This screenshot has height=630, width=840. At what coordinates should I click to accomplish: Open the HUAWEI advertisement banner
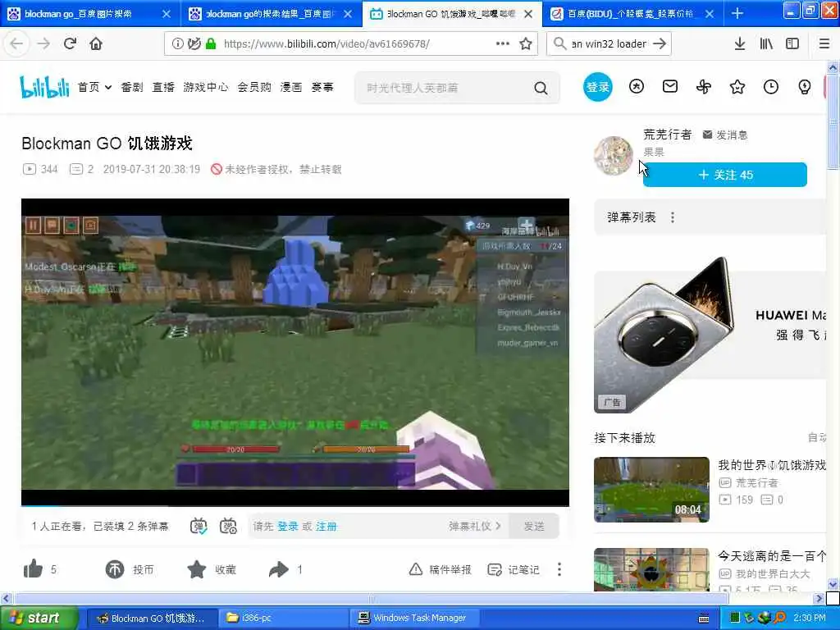pos(710,335)
